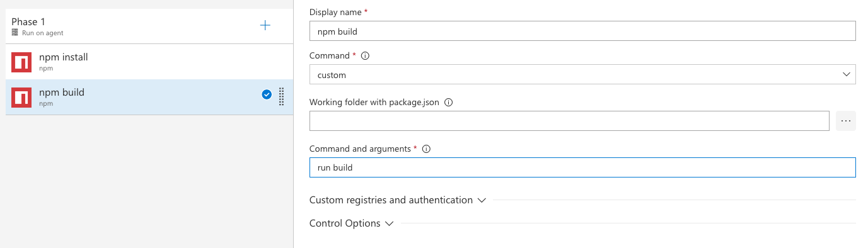Click the Run on agent text
This screenshot has height=248, width=868.
point(43,33)
